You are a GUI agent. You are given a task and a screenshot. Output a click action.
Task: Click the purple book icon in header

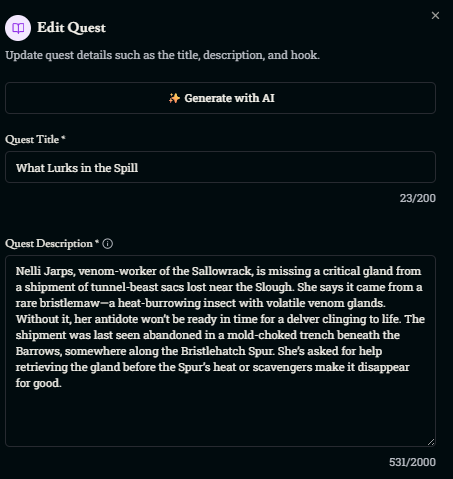click(18, 28)
